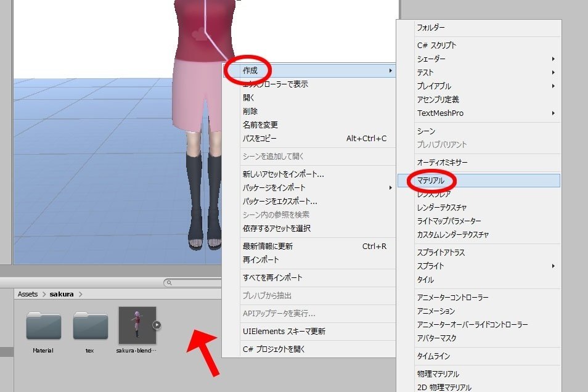Select オーディオミキサー entry
The height and width of the screenshot is (392, 588).
coord(478,163)
